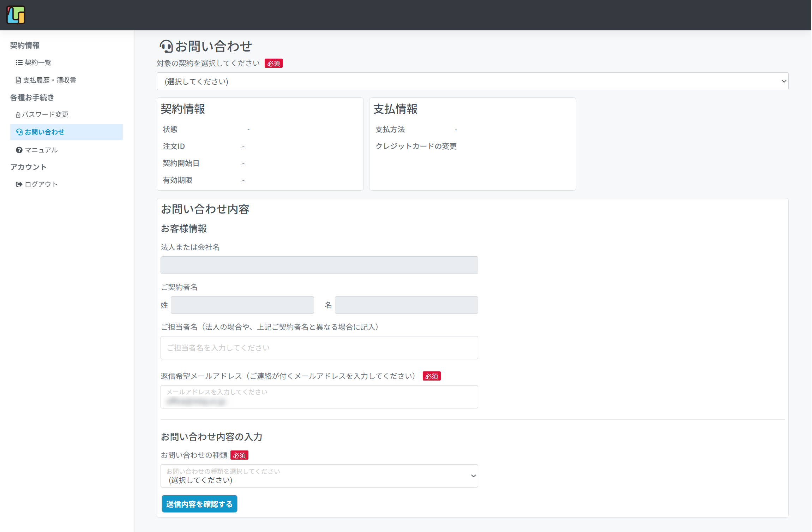812x532 pixels.
Task: Click the list icon beside 契約一覧
Action: pos(19,62)
